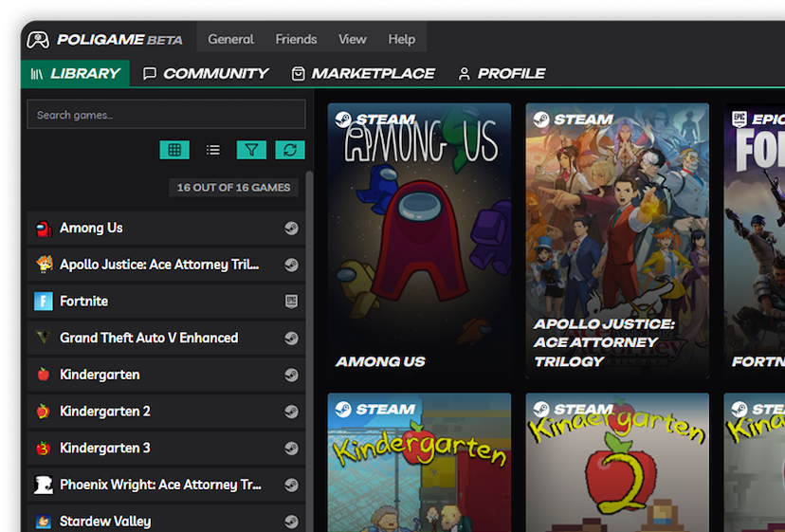
Task: Click the Steam icon on the Among Us row
Action: pos(291,229)
